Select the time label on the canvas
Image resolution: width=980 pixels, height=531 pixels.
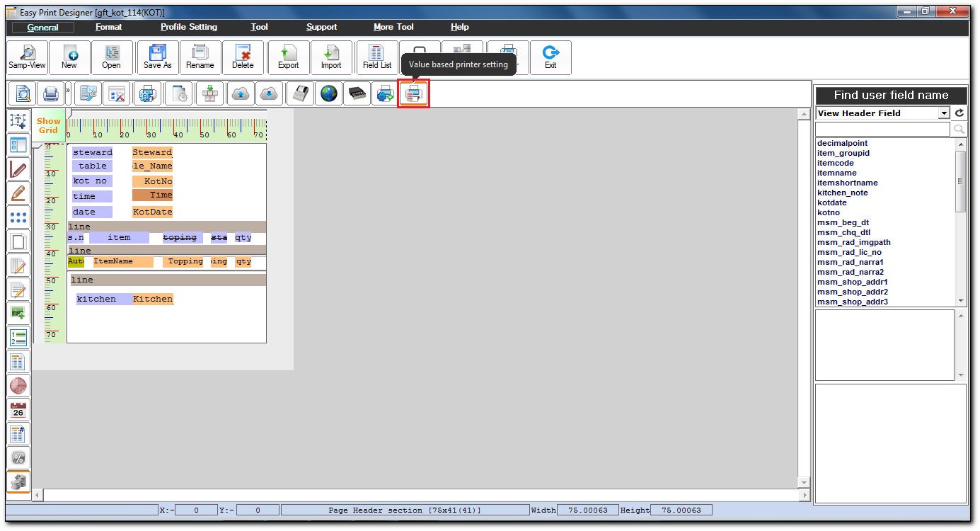93,196
